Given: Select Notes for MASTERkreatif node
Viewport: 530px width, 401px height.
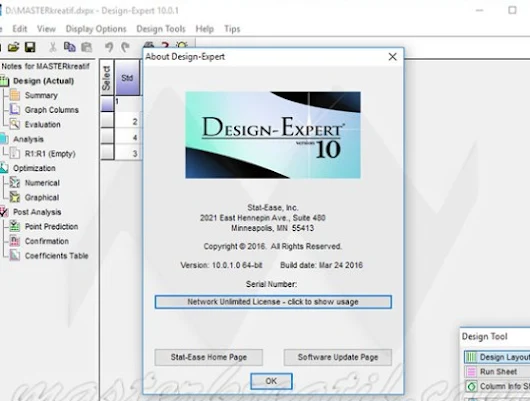Looking at the screenshot, I should coord(45,66).
